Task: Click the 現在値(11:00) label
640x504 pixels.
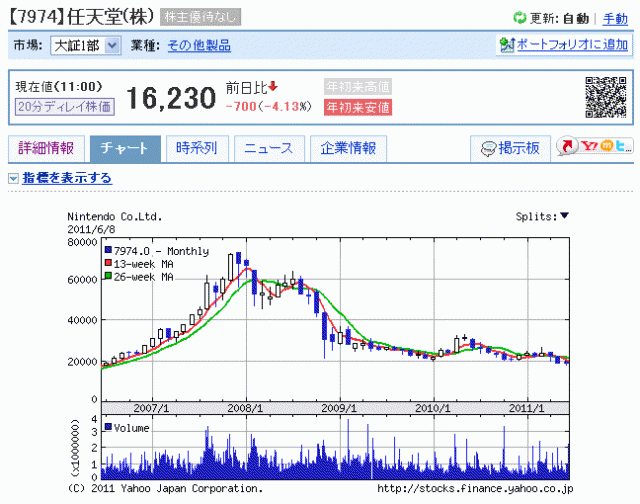Action: pyautogui.click(x=59, y=87)
